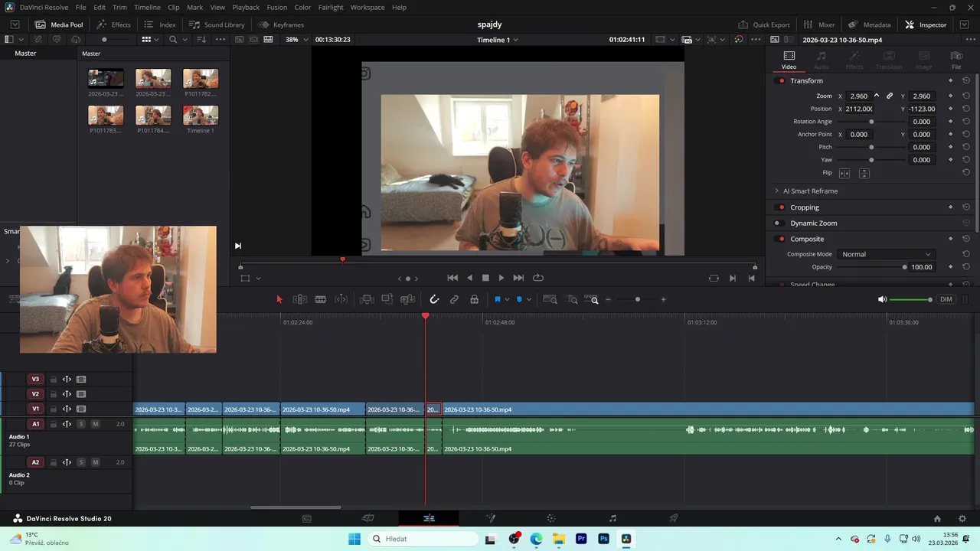980x551 pixels.
Task: Click the Custom Zoom icon
Action: point(591,299)
